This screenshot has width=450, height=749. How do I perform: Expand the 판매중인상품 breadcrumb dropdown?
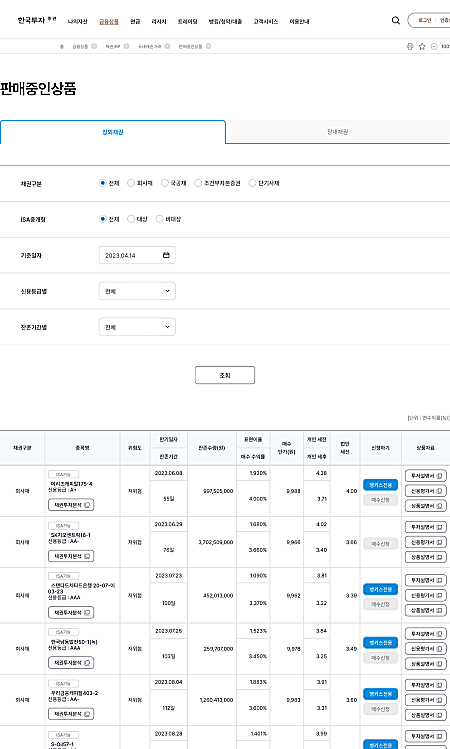click(x=208, y=46)
